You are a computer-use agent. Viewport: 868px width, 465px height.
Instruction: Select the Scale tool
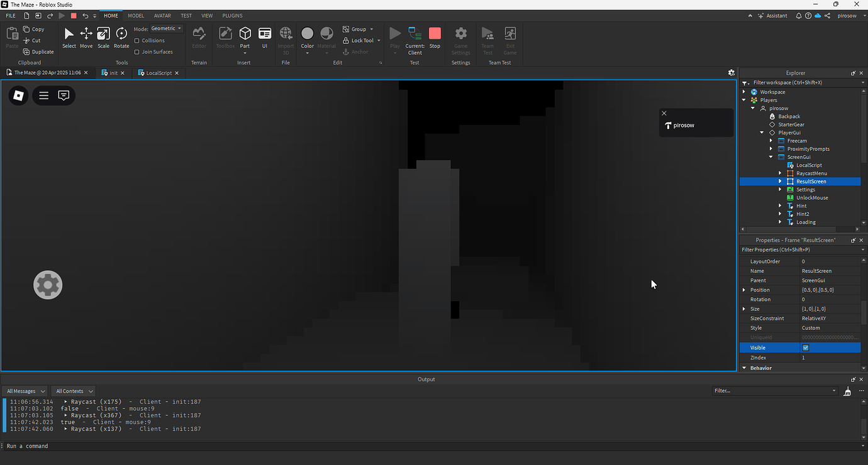(x=103, y=38)
